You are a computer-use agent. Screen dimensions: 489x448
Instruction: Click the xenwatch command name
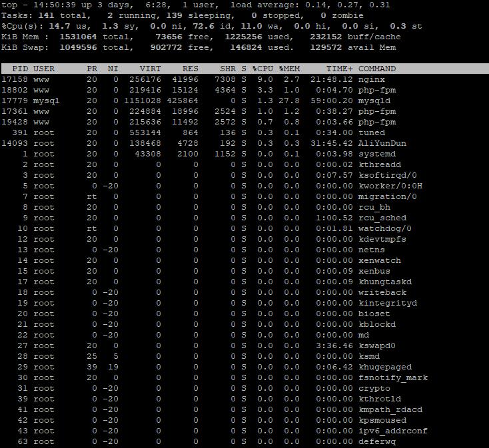380,260
